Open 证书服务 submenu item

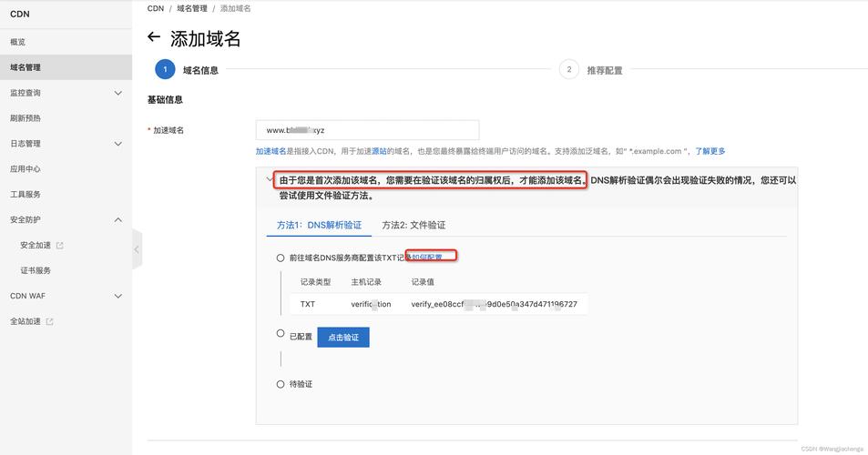(36, 271)
